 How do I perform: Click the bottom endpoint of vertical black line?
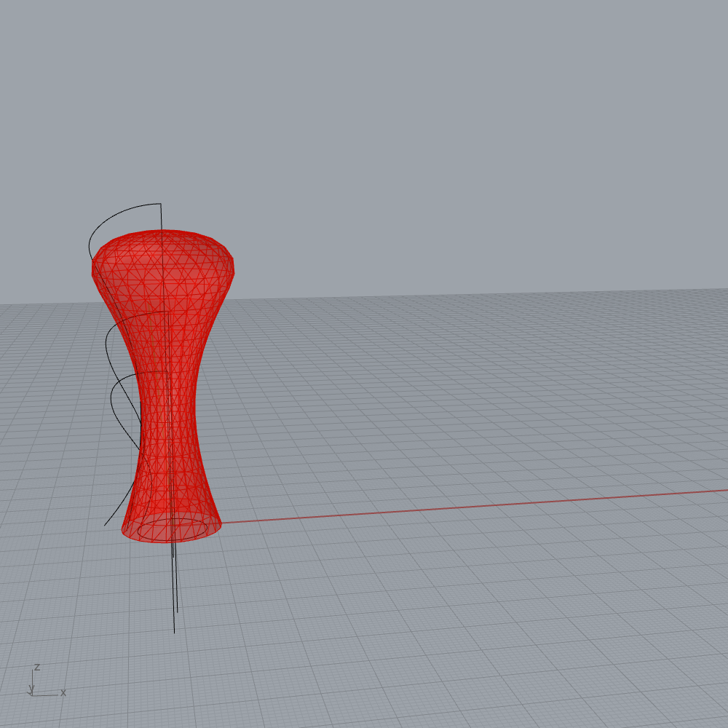pyautogui.click(x=174, y=632)
